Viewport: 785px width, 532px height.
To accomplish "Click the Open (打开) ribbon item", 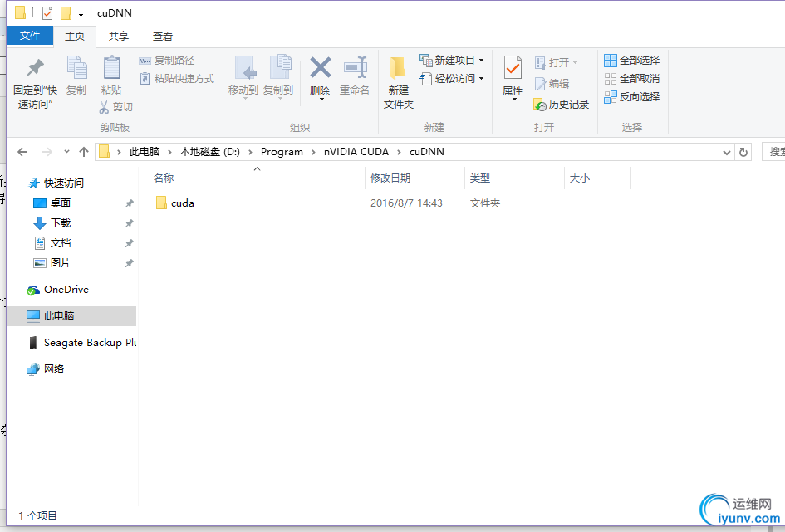I will [x=557, y=62].
